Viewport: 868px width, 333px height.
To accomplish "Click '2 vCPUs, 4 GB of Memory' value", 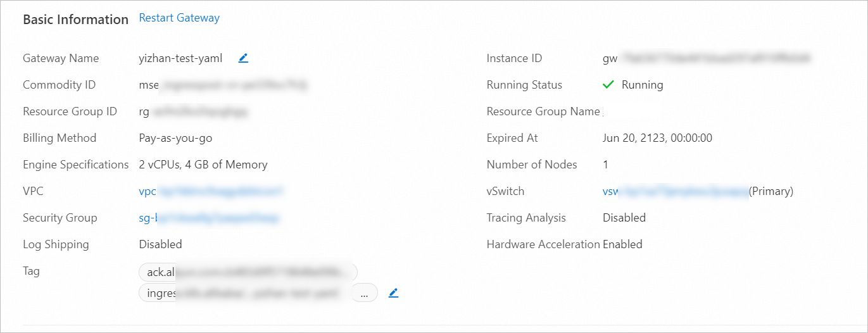I will click(x=203, y=165).
